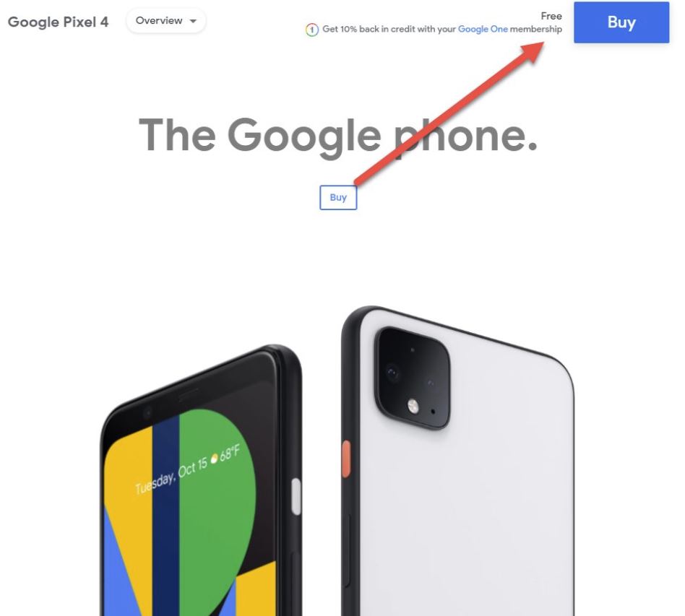
Task: Click the orange power button on white phone
Action: point(345,459)
